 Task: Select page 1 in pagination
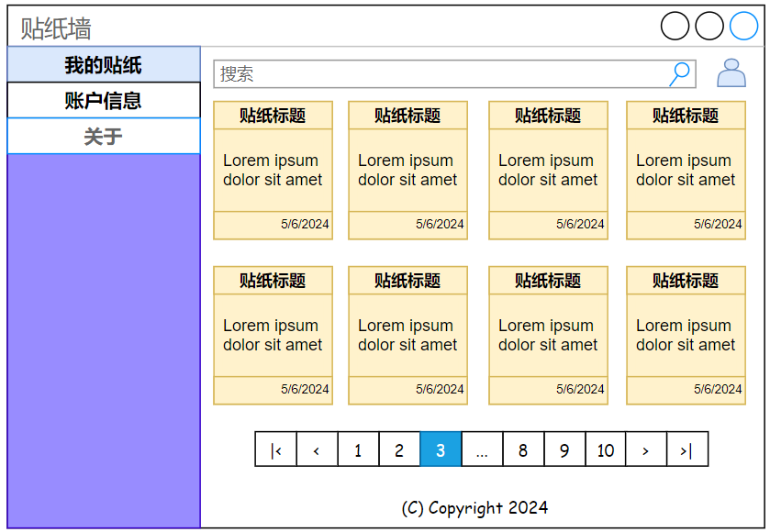click(359, 449)
